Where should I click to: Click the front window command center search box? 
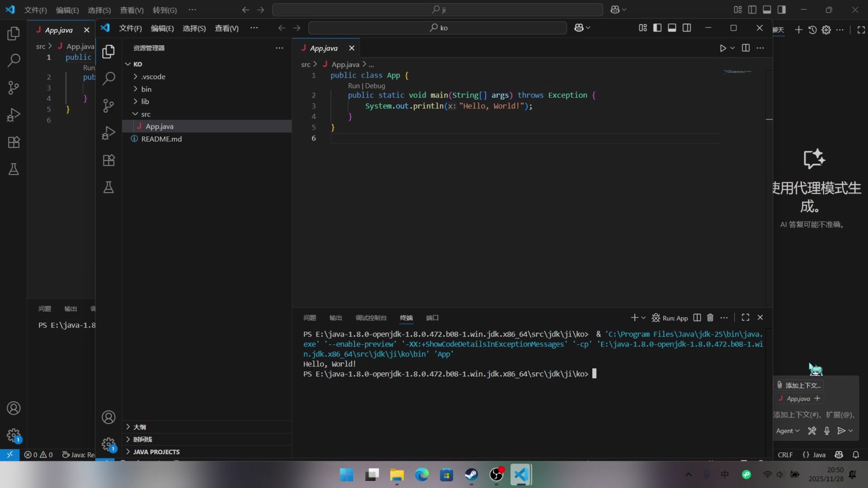click(x=438, y=28)
